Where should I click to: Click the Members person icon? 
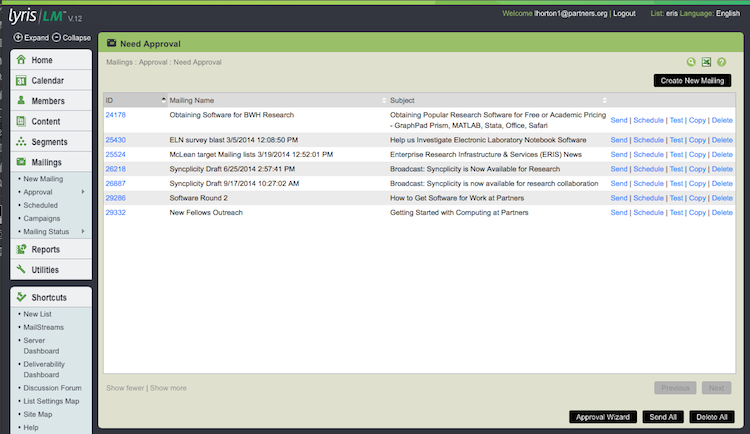(x=21, y=100)
